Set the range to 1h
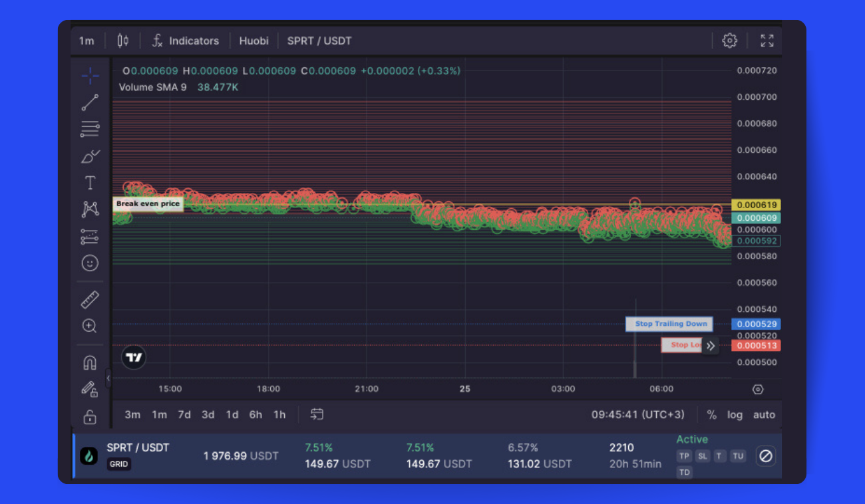The width and height of the screenshot is (865, 504). 279,415
